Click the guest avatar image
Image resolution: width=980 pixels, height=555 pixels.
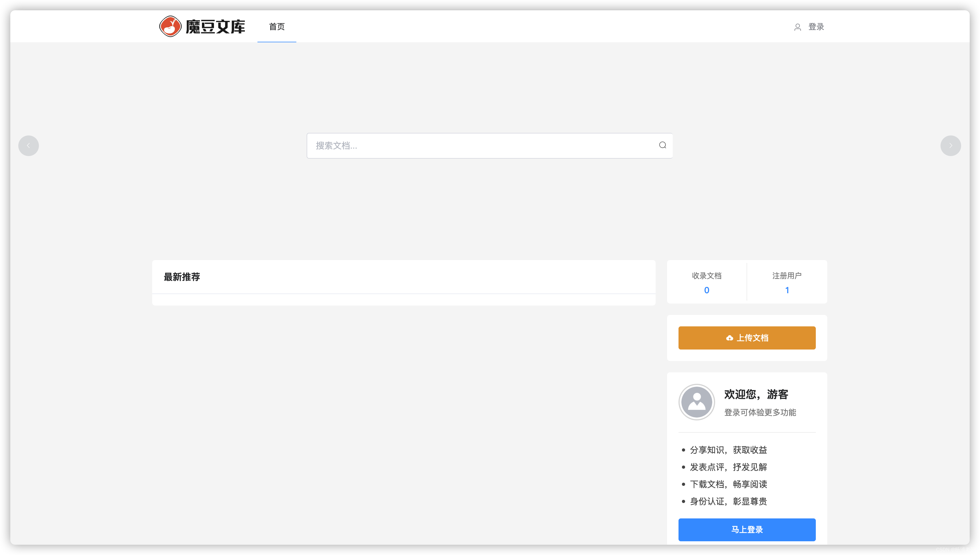tap(697, 402)
